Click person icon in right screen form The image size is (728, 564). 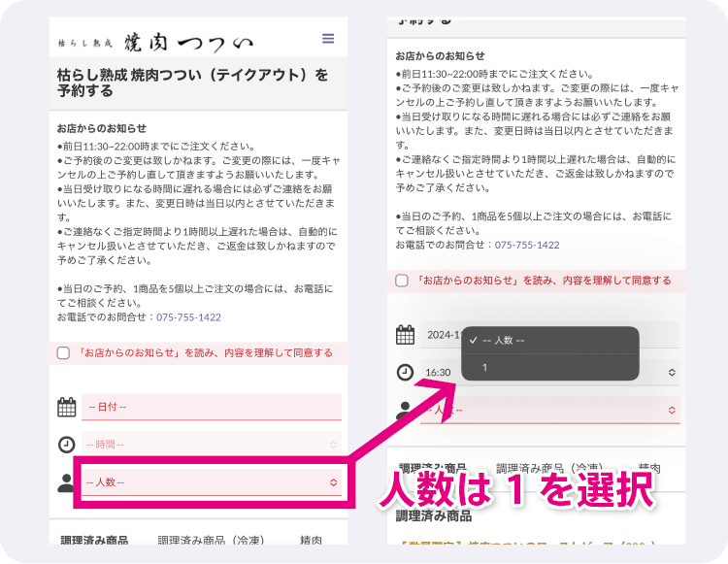(404, 410)
